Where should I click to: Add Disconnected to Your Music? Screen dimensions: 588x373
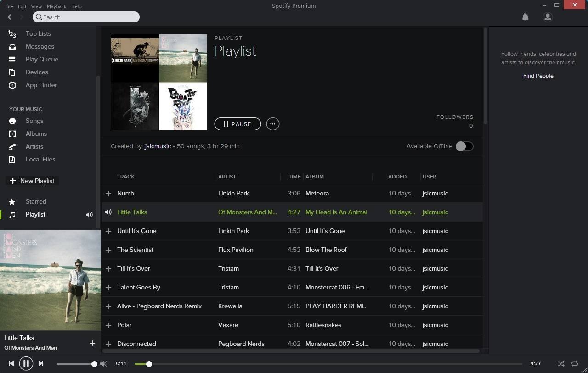(108, 344)
